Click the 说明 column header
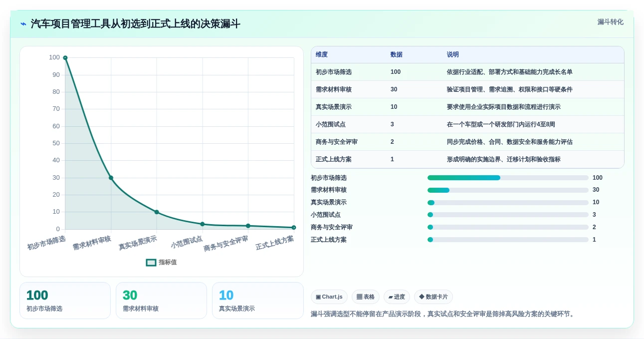Image resolution: width=644 pixels, height=339 pixels. (453, 54)
